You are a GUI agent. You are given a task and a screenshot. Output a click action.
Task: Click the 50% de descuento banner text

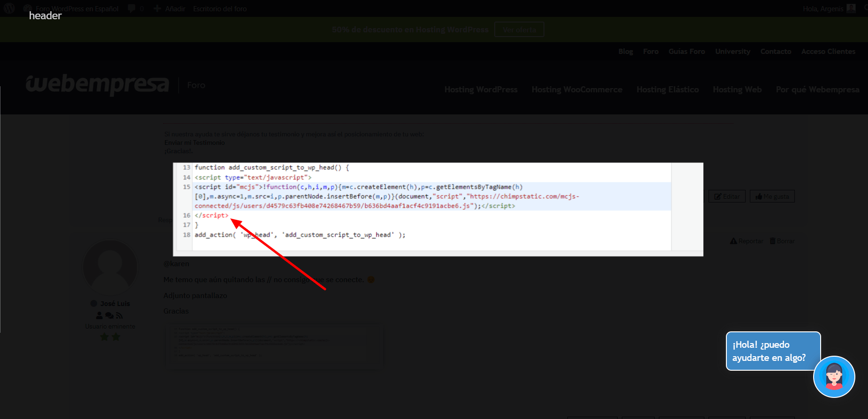coord(410,30)
